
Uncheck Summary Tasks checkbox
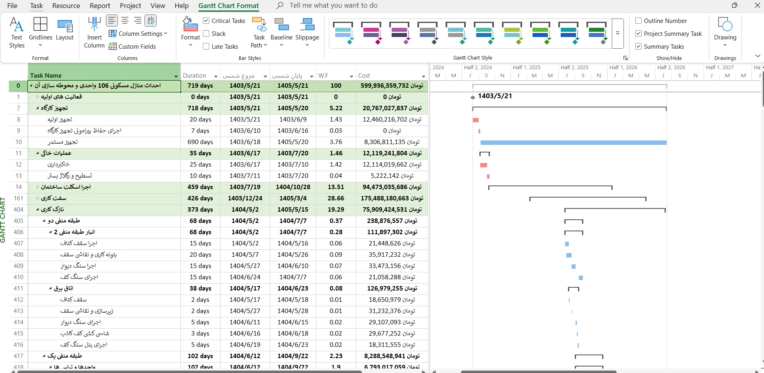pos(638,47)
